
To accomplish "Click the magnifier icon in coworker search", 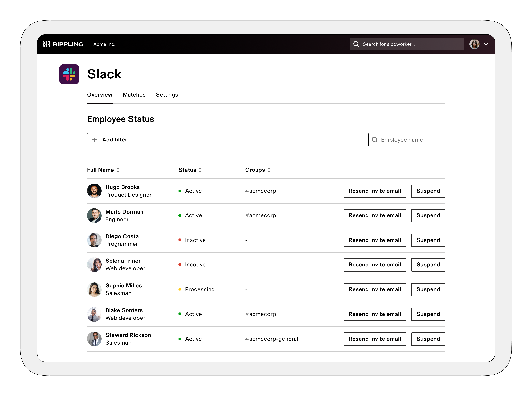I will tap(356, 44).
